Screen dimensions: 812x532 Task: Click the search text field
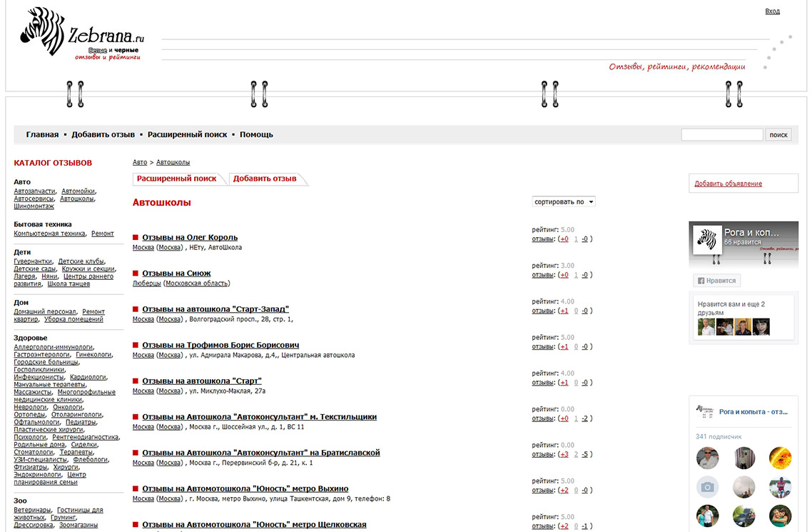click(x=721, y=134)
